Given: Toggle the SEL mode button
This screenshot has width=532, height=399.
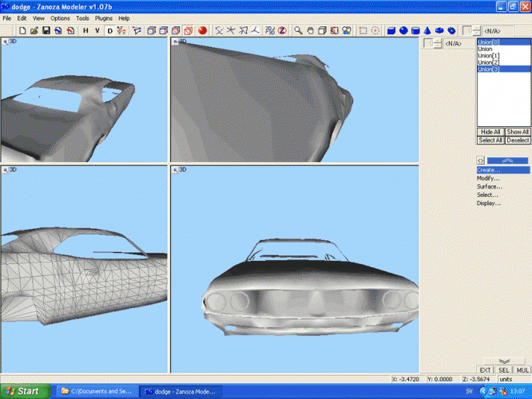Looking at the screenshot, I should (503, 370).
